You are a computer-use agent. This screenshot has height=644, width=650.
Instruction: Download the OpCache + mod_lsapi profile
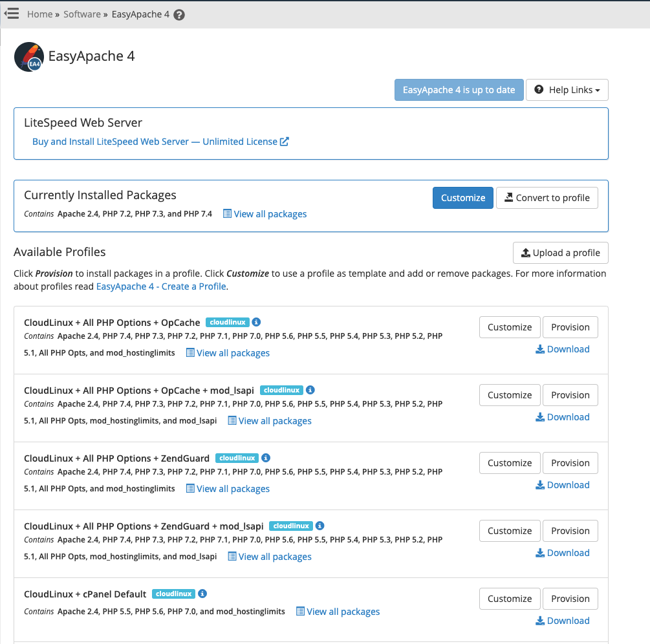click(x=563, y=417)
